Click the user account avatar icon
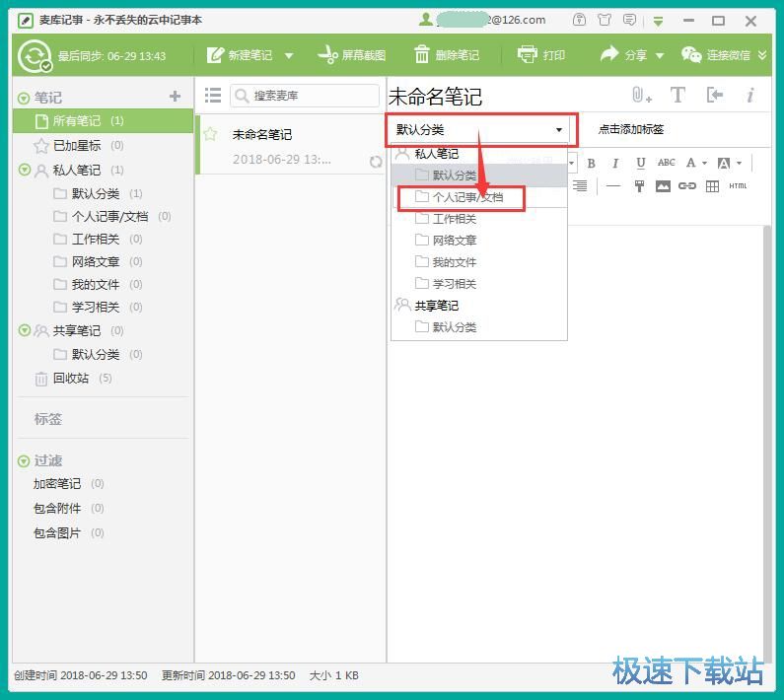This screenshot has height=700, width=784. pyautogui.click(x=426, y=20)
